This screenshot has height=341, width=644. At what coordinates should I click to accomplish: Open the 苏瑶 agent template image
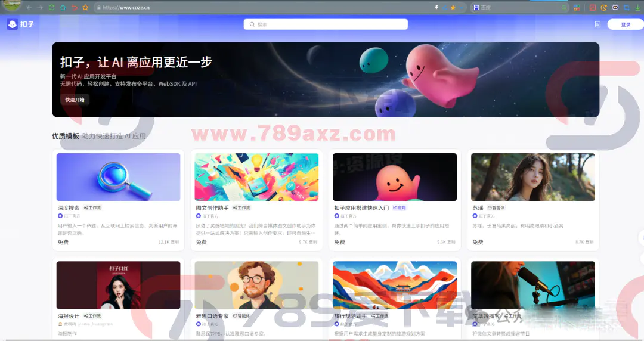point(532,176)
